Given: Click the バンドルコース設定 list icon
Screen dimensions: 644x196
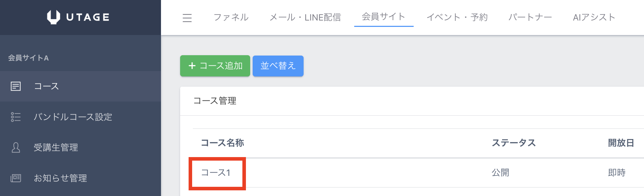Looking at the screenshot, I should [16, 117].
